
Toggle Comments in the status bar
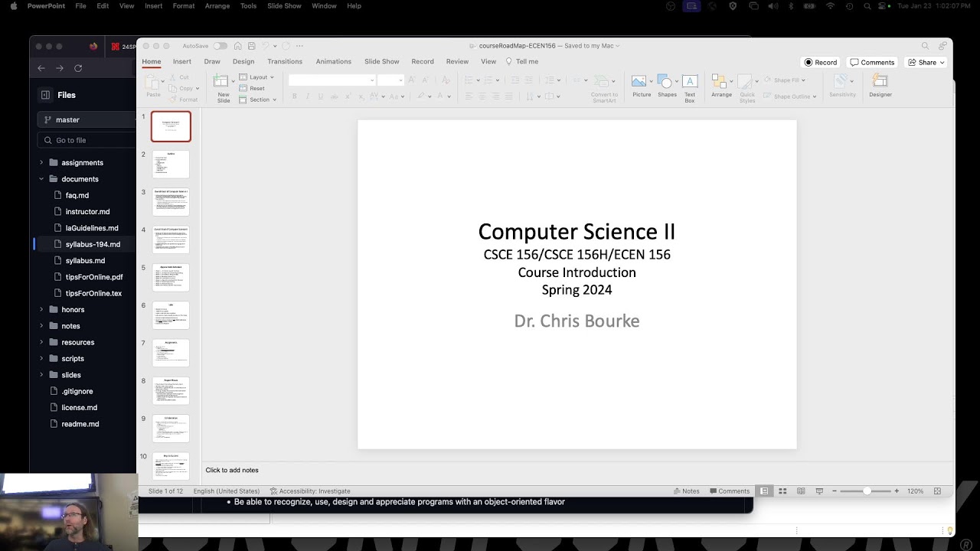click(x=729, y=491)
